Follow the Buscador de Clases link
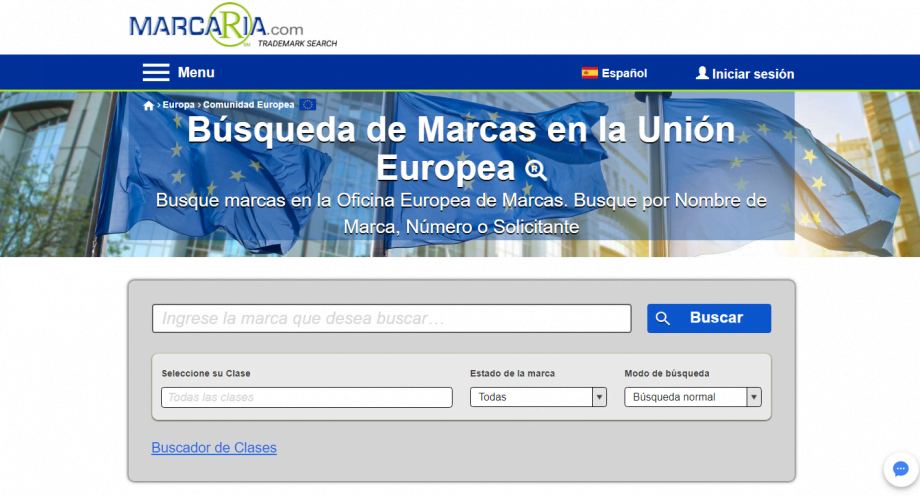The height and width of the screenshot is (496, 920). pos(214,447)
